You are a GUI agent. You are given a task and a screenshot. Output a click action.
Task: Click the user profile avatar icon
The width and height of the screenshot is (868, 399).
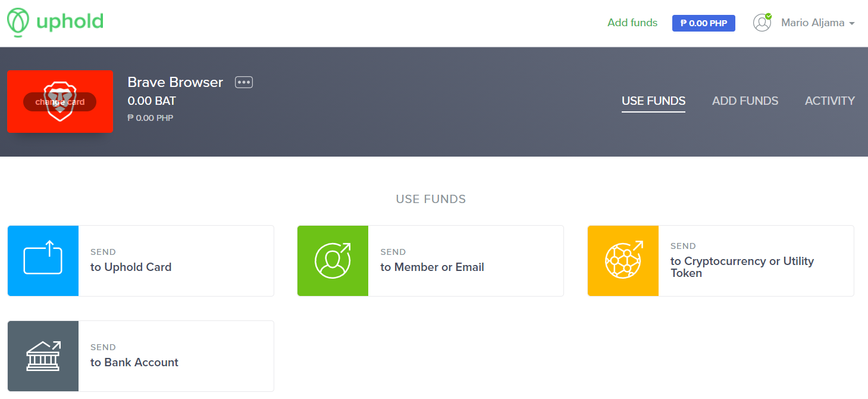point(762,23)
